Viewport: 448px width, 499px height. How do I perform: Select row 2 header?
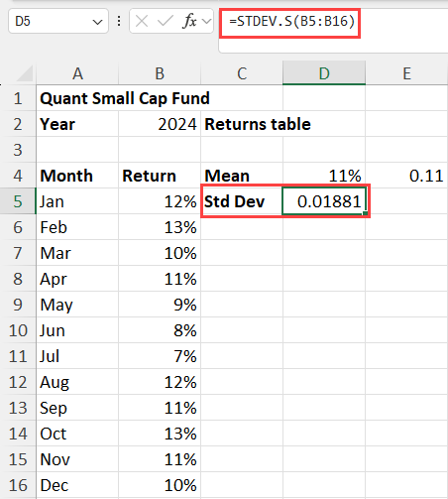click(x=18, y=124)
